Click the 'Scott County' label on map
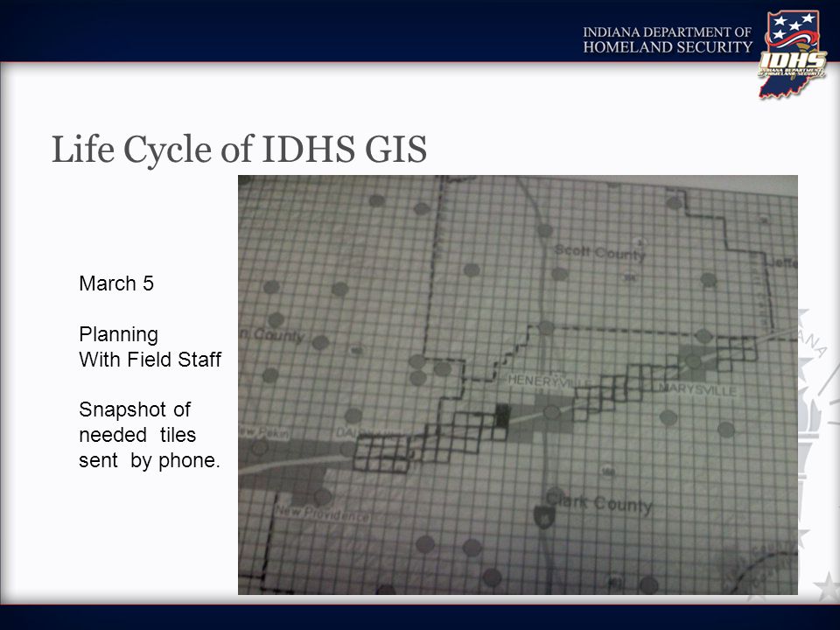 (600, 252)
